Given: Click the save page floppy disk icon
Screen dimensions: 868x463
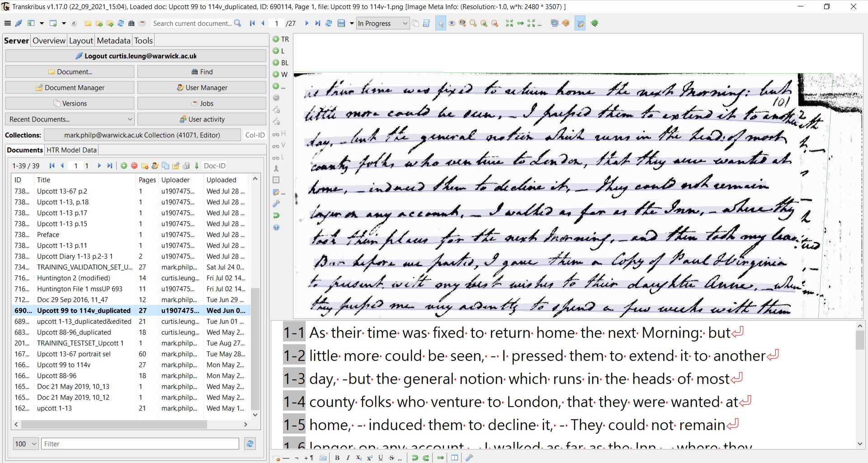Looking at the screenshot, I should (341, 24).
